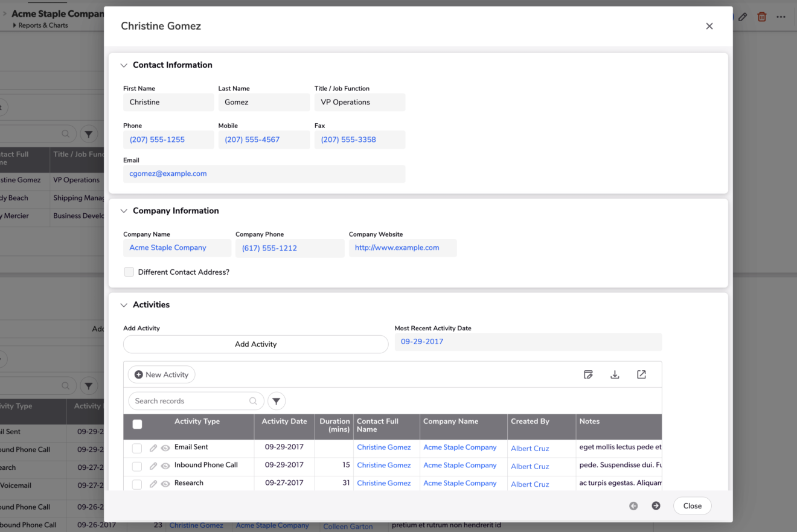
Task: Sort by Created By column header
Action: click(530, 421)
